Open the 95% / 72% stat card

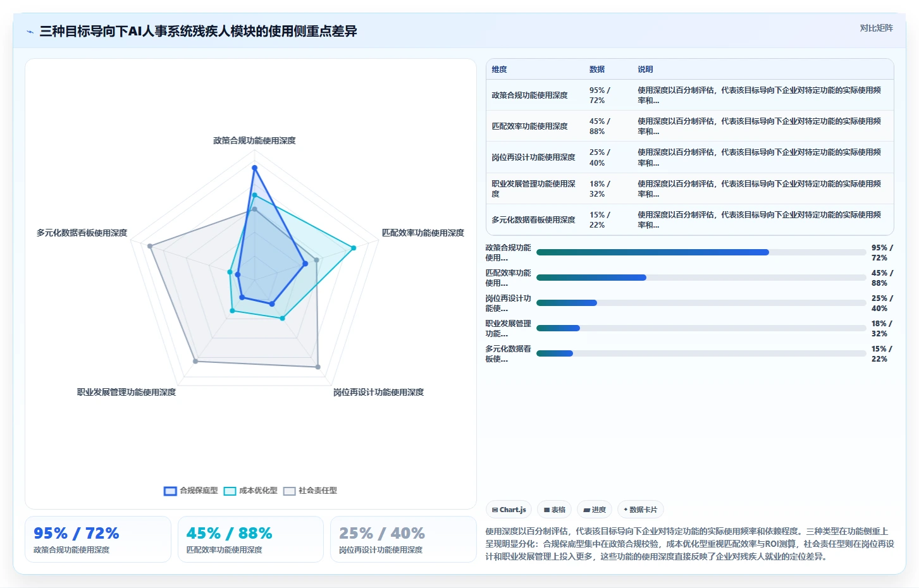click(x=98, y=539)
